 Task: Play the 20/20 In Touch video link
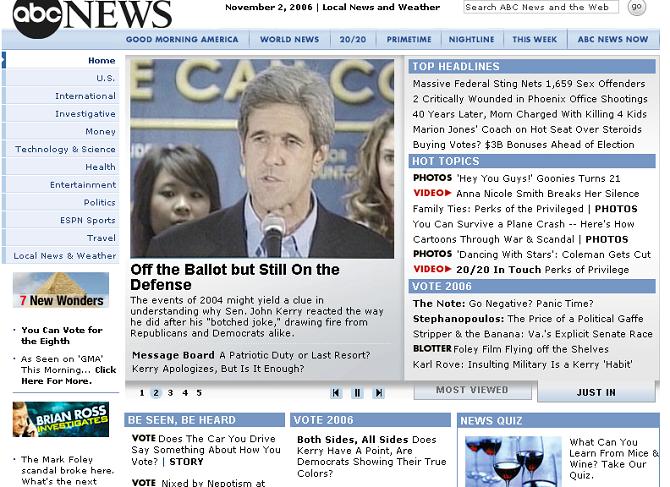(521, 270)
